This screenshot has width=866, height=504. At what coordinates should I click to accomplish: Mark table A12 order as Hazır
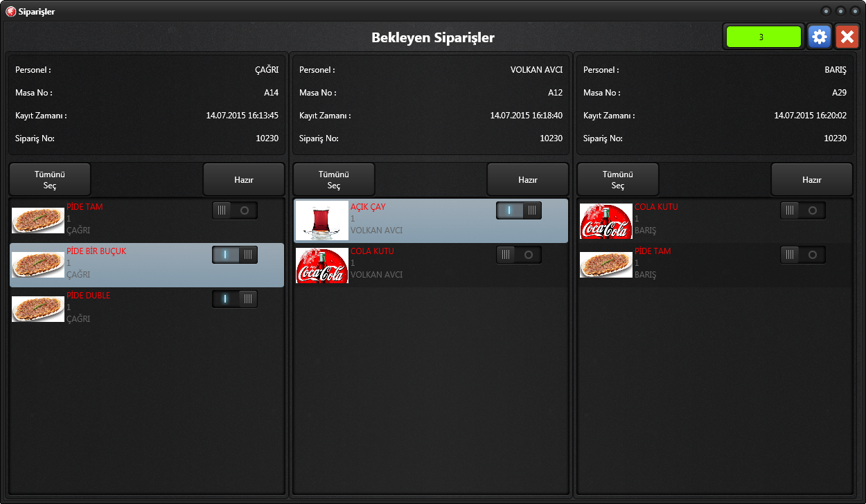click(x=528, y=180)
